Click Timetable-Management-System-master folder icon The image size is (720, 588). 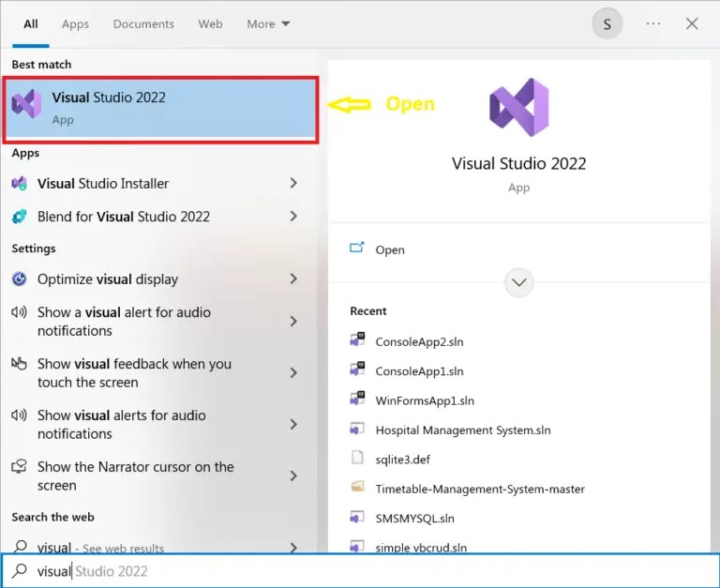coord(357,487)
